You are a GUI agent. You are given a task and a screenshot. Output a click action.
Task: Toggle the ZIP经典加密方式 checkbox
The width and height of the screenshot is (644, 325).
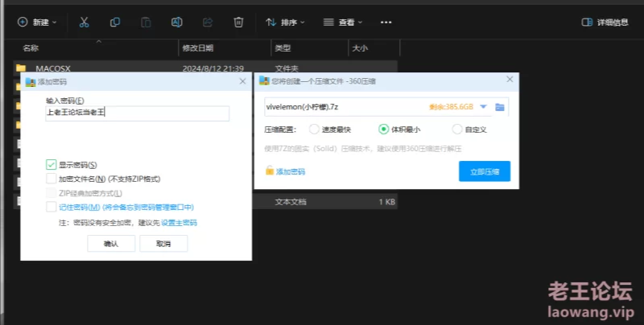[x=51, y=193]
